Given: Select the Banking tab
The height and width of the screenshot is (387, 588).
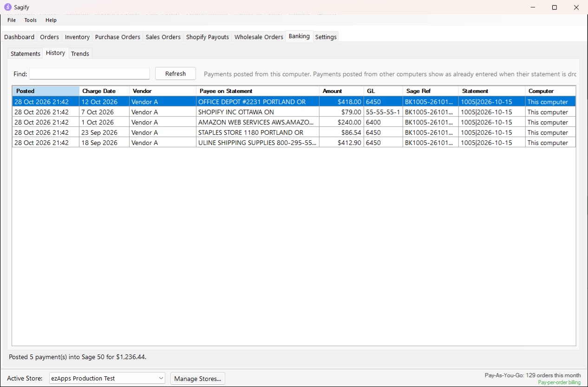Looking at the screenshot, I should pyautogui.click(x=299, y=36).
